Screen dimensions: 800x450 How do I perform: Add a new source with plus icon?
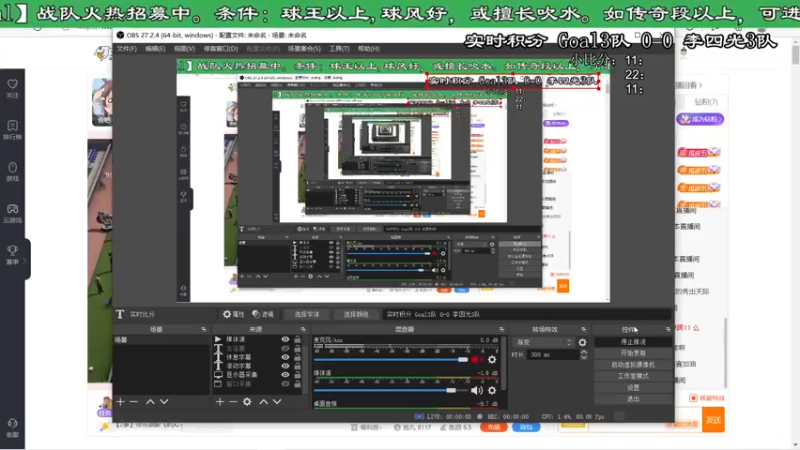coord(220,402)
